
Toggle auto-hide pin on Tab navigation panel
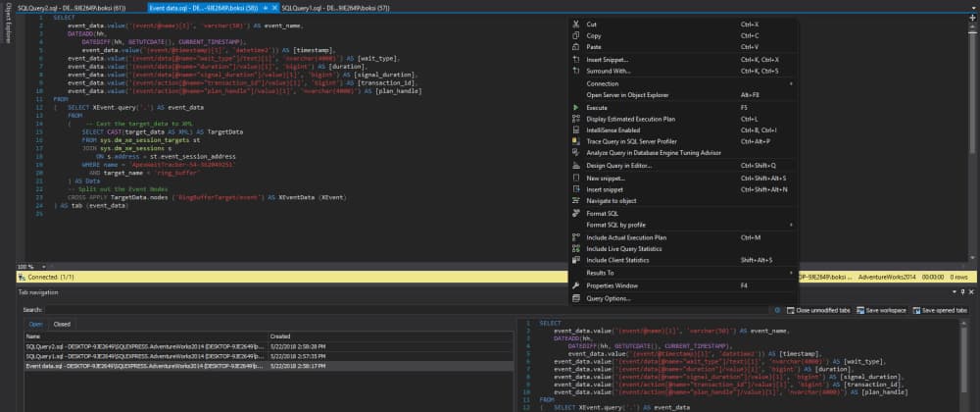(x=963, y=292)
